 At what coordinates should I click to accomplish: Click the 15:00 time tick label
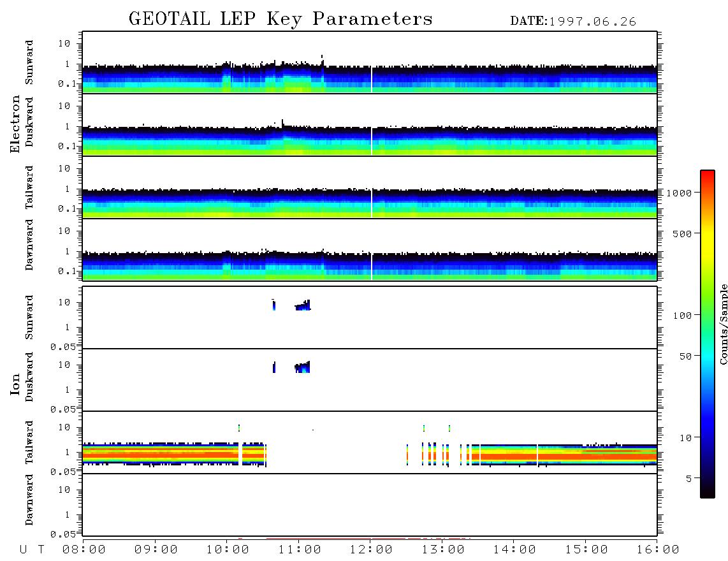point(586,550)
